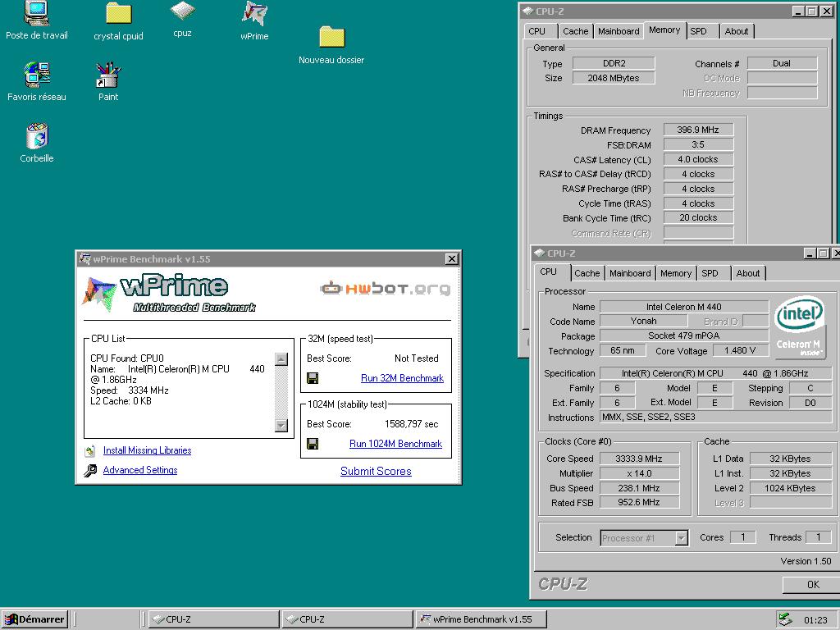Click the Code Name value Yonah
Screen dimensions: 840x630
tap(643, 321)
